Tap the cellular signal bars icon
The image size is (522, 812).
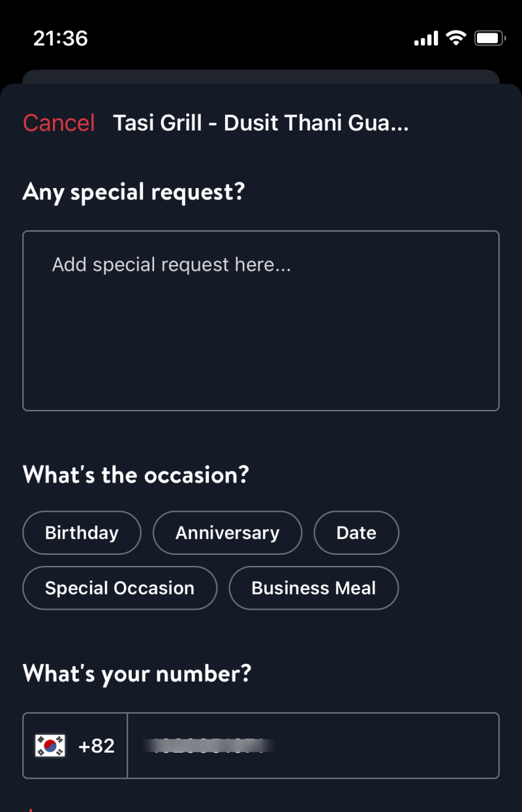(x=426, y=39)
